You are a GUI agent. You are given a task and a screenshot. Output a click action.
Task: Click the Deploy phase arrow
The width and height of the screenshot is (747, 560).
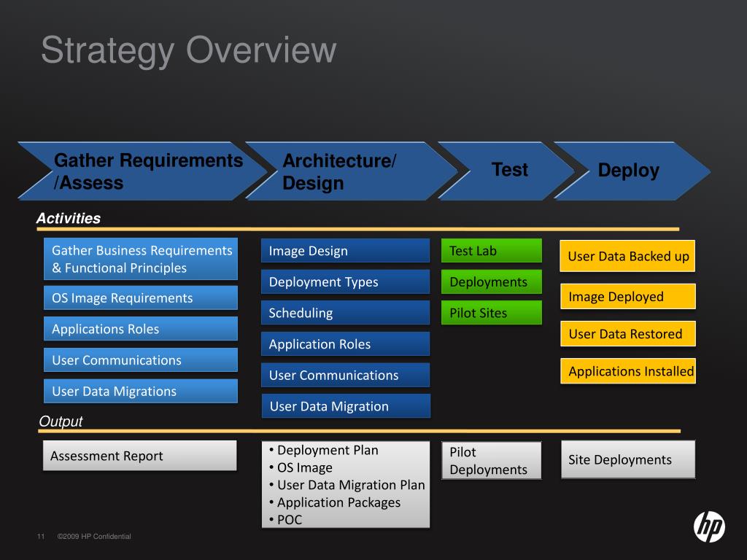pyautogui.click(x=632, y=171)
